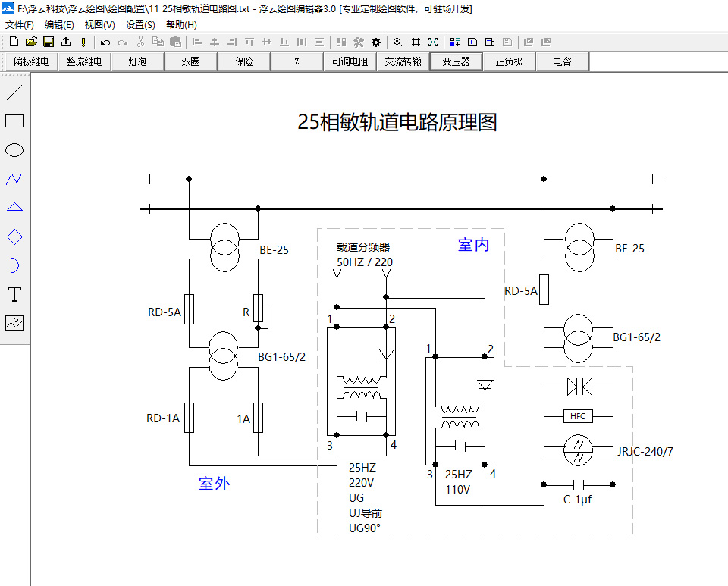The width and height of the screenshot is (728, 586).
Task: Click the align vertical middle icon
Action: pyautogui.click(x=266, y=42)
